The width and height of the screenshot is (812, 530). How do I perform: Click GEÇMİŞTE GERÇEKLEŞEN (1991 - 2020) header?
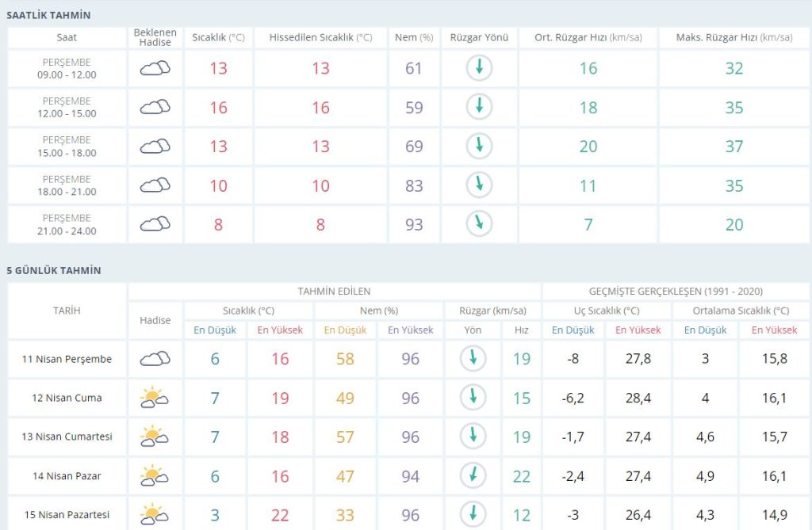(676, 291)
